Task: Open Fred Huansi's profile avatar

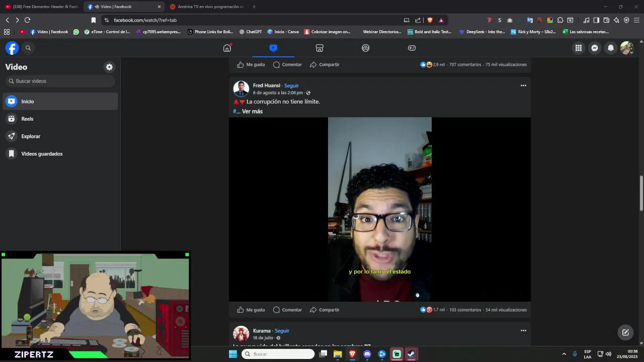Action: pos(241,89)
